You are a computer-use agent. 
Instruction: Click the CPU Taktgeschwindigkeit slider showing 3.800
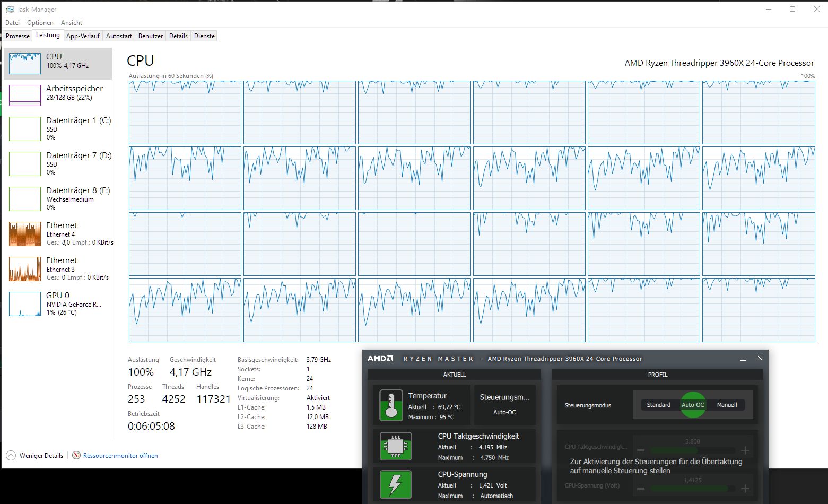pyautogui.click(x=693, y=450)
